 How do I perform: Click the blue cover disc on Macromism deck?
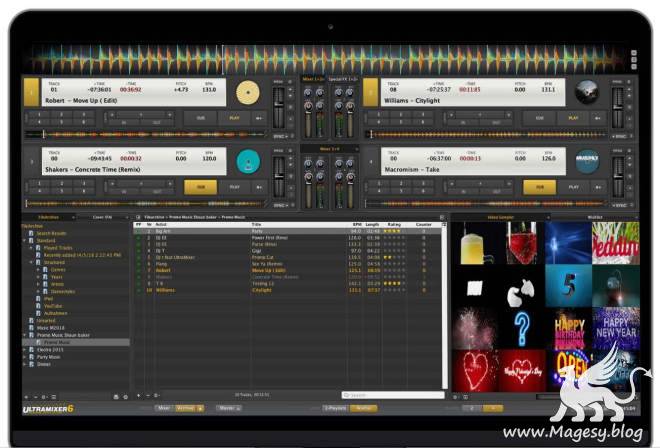(587, 161)
